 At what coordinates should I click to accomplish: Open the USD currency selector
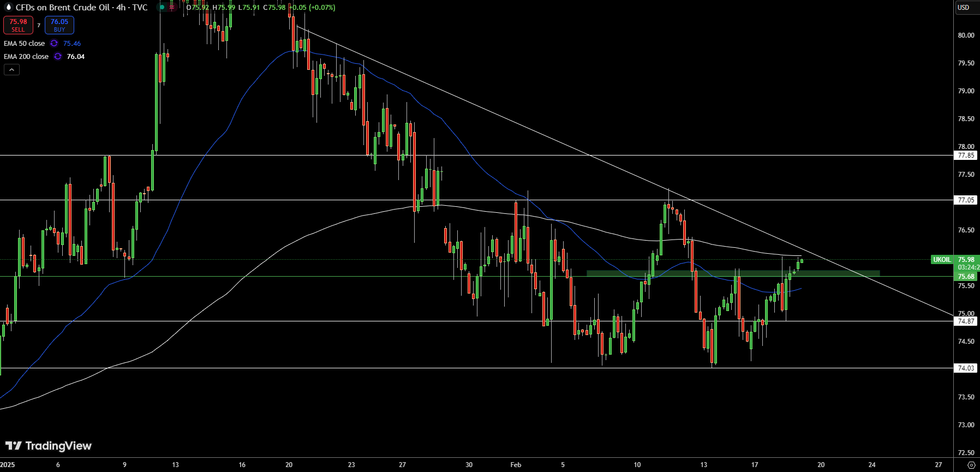(964, 7)
